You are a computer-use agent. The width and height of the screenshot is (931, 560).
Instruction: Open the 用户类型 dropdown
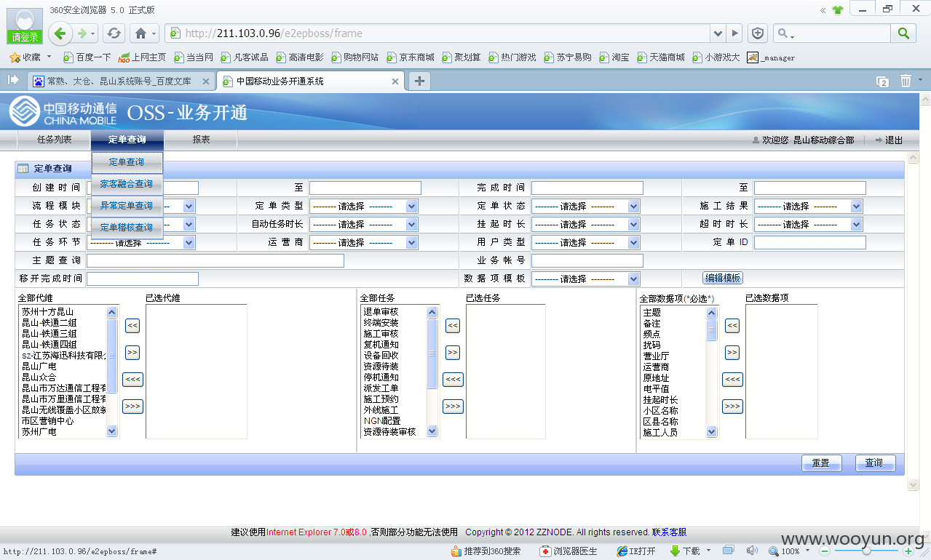(585, 243)
